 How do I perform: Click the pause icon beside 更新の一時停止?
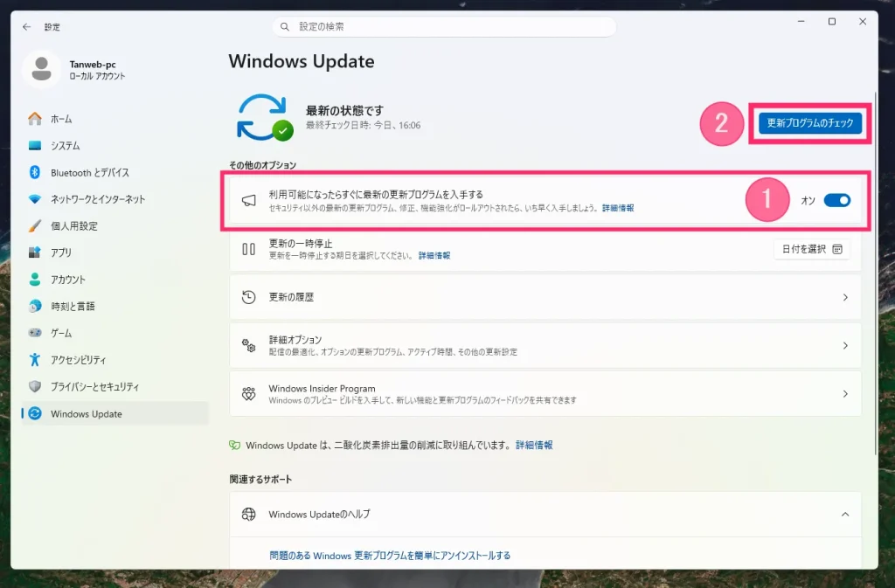pyautogui.click(x=248, y=249)
